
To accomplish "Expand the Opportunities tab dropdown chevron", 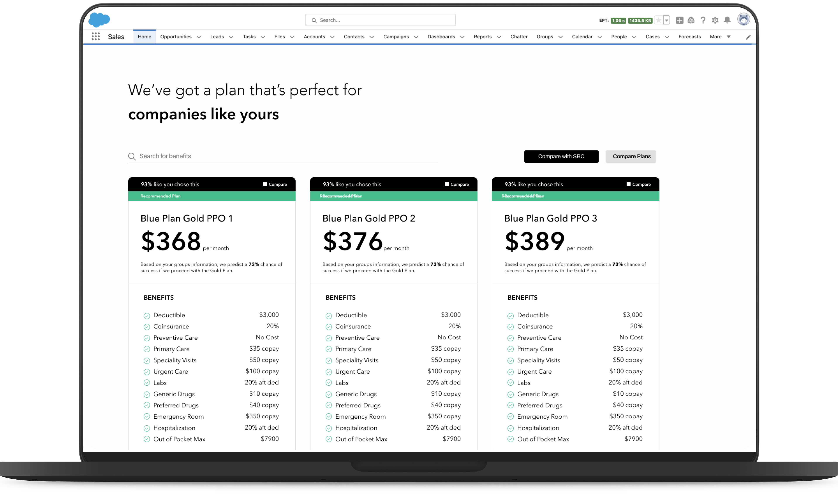I will pyautogui.click(x=199, y=37).
